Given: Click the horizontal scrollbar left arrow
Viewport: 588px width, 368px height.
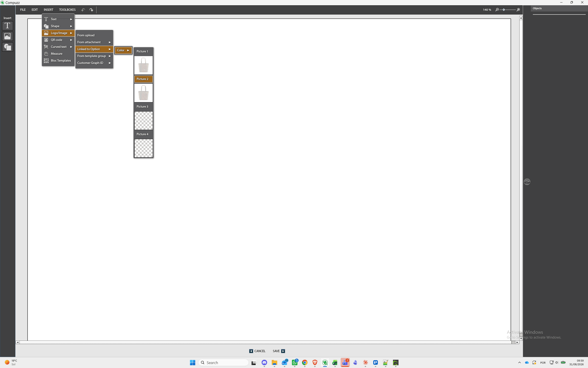Looking at the screenshot, I should click(17, 342).
